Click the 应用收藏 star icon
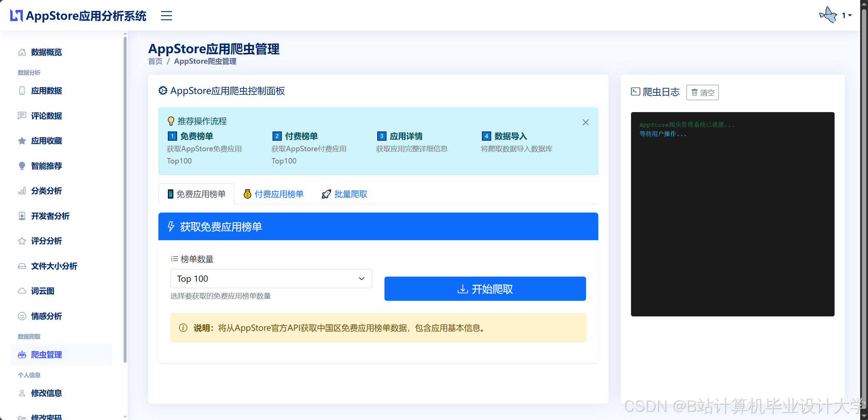Screen dimensions: 868x420 click(x=22, y=141)
